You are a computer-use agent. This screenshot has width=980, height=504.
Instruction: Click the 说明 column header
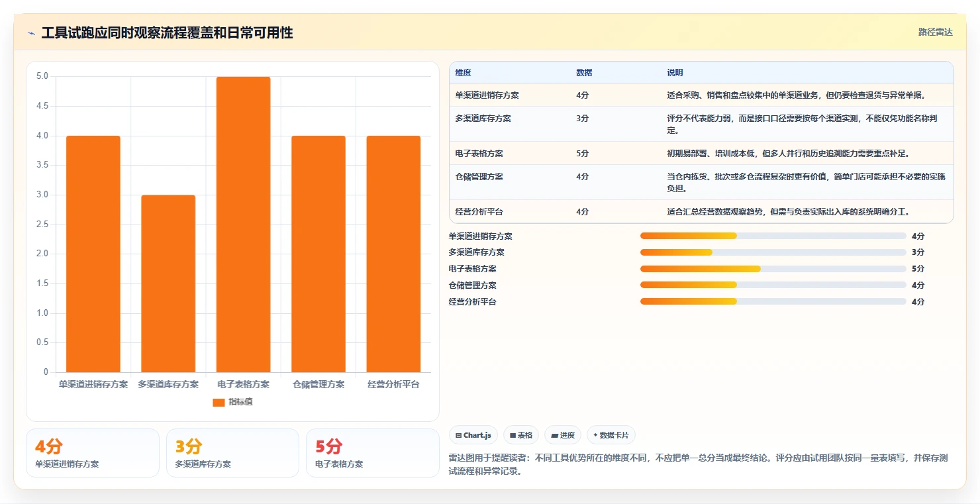coord(675,73)
